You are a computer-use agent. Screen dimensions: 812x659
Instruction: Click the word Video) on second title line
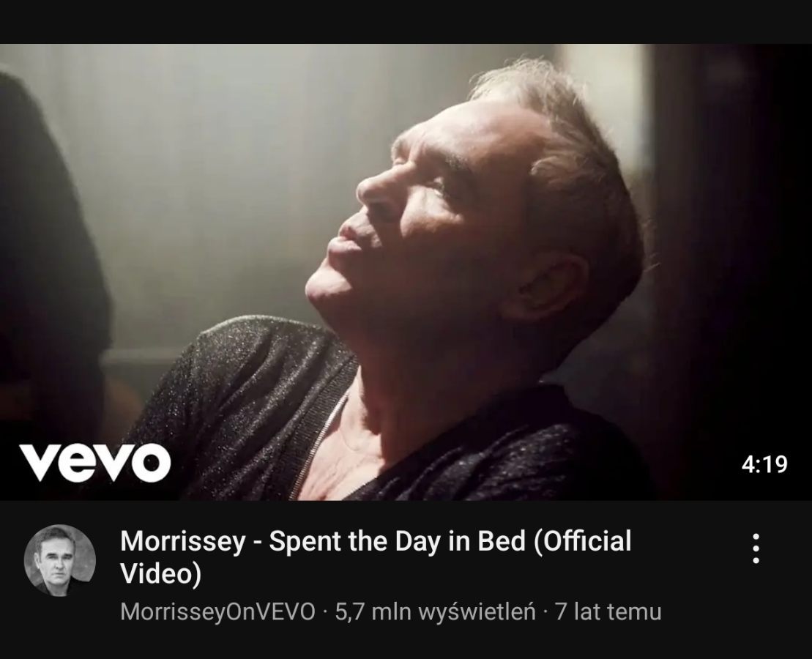(160, 574)
